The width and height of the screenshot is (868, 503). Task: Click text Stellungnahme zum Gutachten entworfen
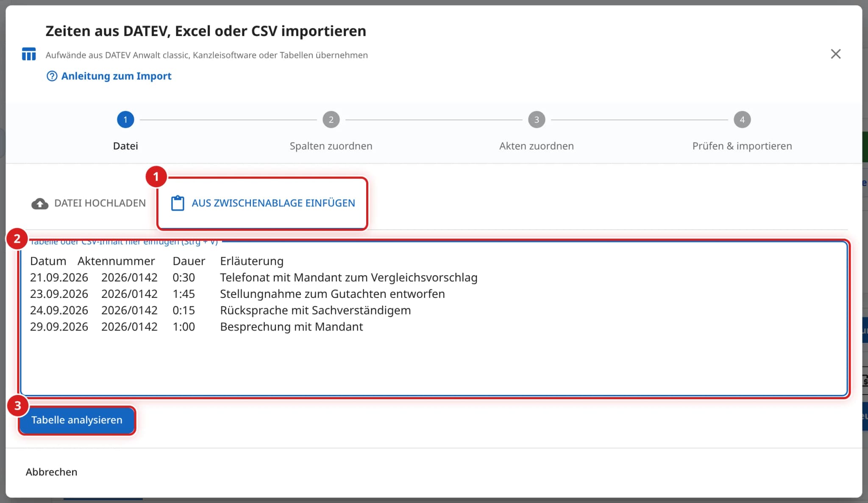pos(332,294)
